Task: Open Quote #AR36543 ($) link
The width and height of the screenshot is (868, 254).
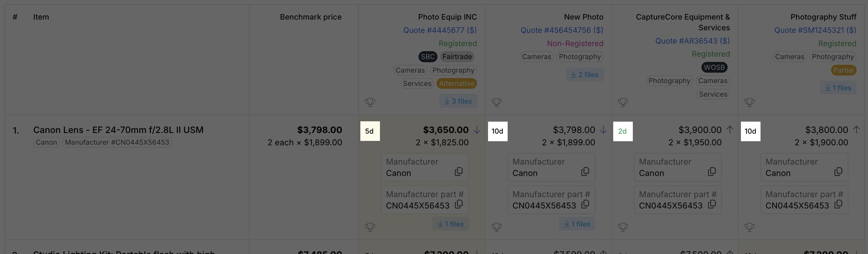Action: 692,41
